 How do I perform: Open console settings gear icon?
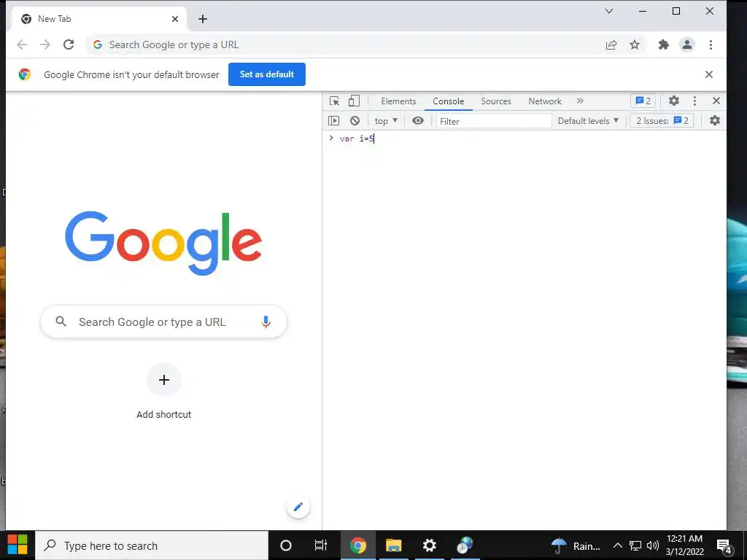click(715, 121)
